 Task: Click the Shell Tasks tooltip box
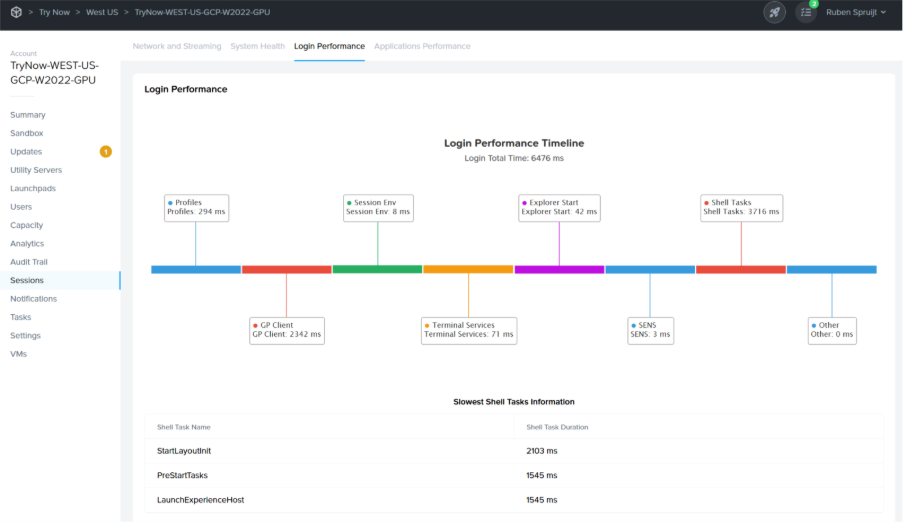[x=741, y=207]
